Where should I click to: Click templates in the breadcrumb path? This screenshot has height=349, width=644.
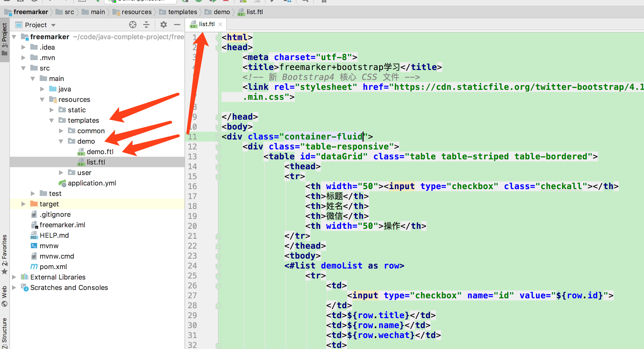click(x=182, y=12)
